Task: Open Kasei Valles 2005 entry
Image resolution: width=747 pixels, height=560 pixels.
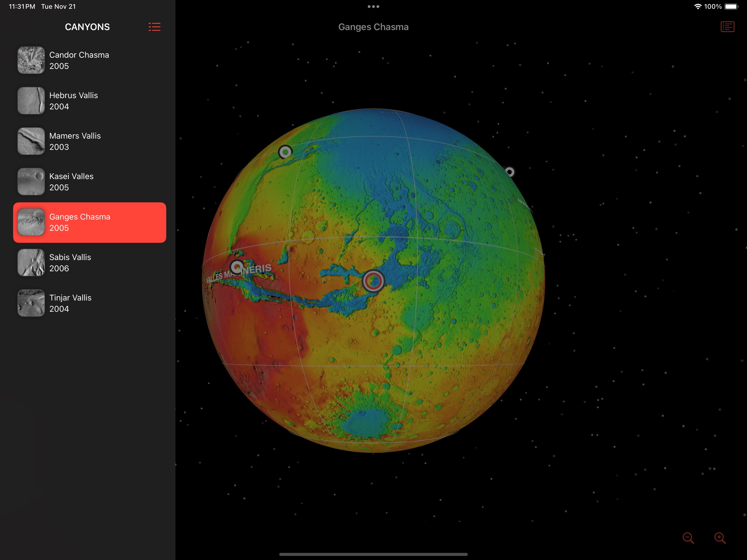Action: (x=89, y=182)
